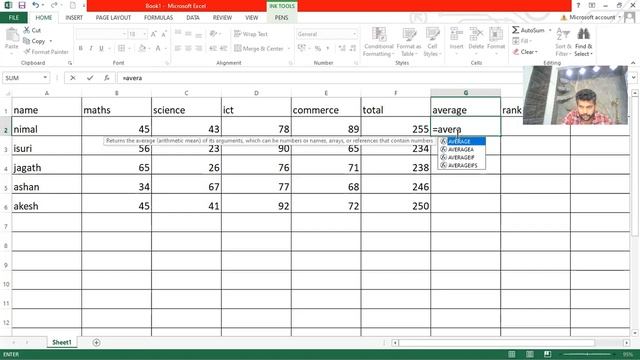Switch to the FORMULAS tab
This screenshot has width=640, height=360.
(158, 18)
